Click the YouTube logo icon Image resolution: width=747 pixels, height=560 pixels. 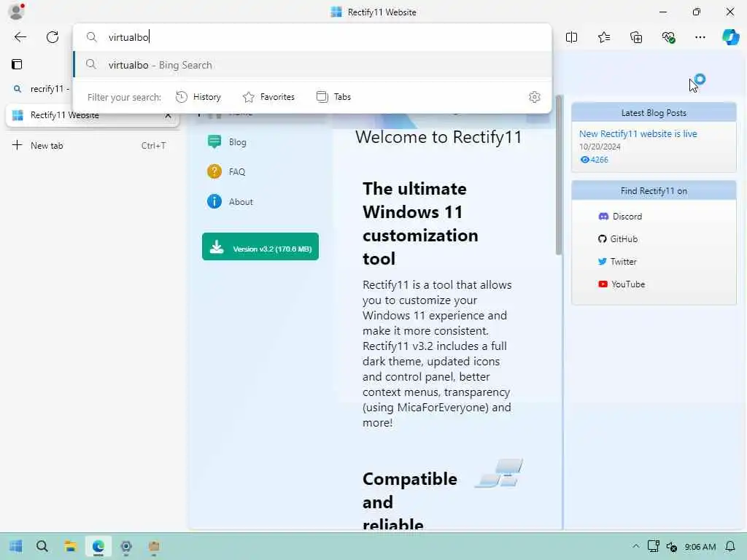603,284
